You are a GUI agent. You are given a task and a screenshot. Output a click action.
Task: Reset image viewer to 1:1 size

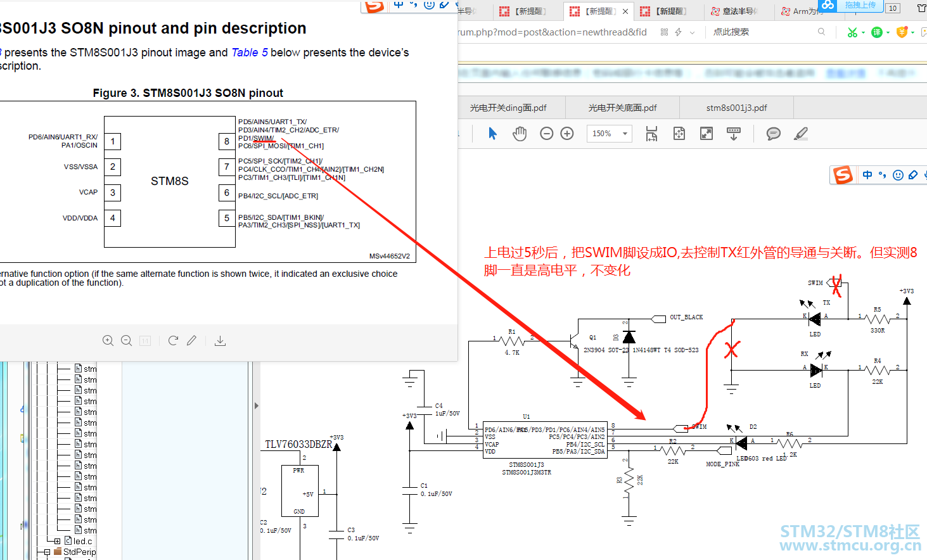145,341
